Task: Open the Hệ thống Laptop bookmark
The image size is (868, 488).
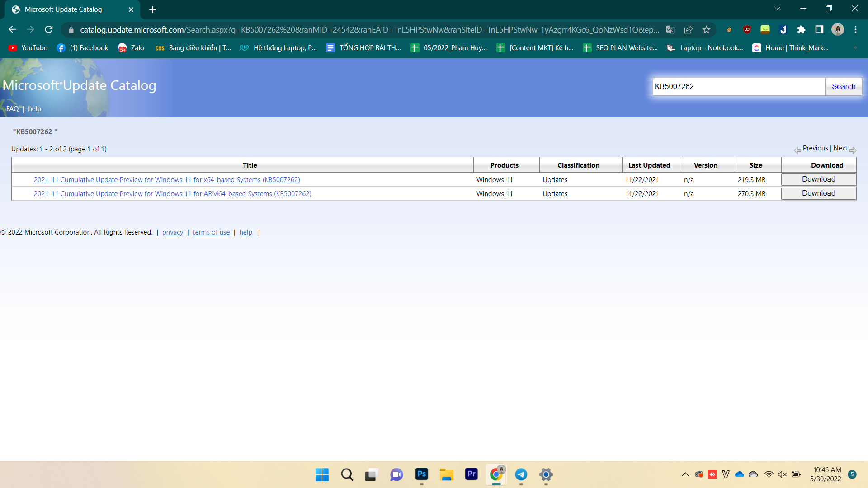Action: pyautogui.click(x=278, y=48)
